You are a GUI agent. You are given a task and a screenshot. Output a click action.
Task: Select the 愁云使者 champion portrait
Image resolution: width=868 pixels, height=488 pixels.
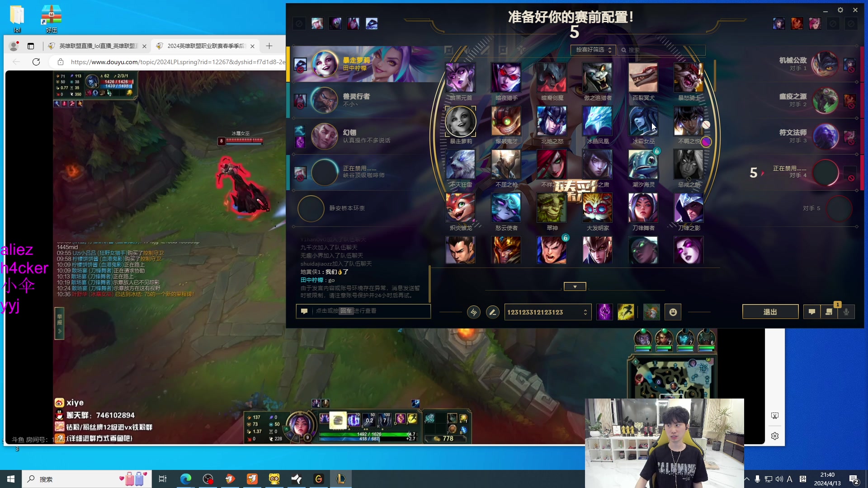click(506, 208)
